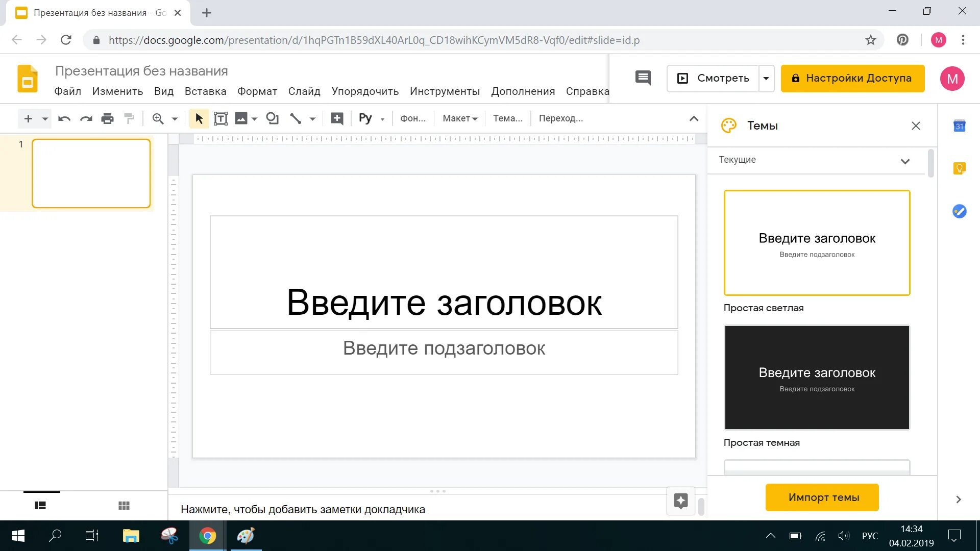Select slide 1 thumbnail in the filmstrip
The image size is (980, 551).
click(91, 173)
